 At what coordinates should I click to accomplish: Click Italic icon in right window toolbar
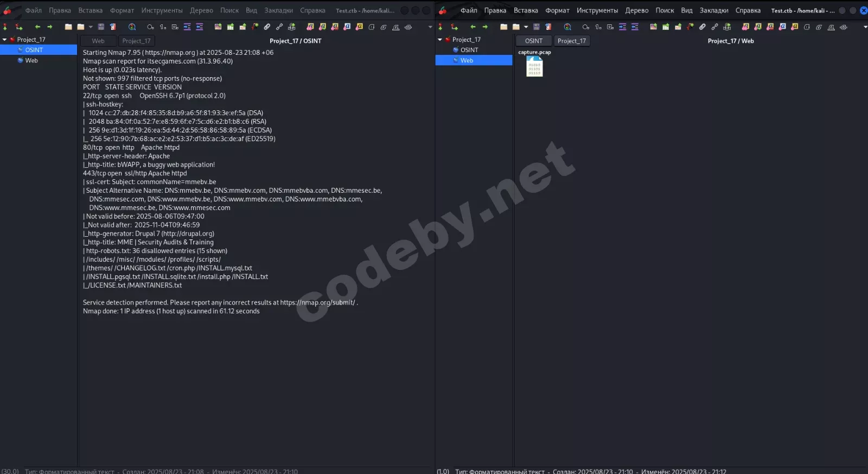(819, 27)
